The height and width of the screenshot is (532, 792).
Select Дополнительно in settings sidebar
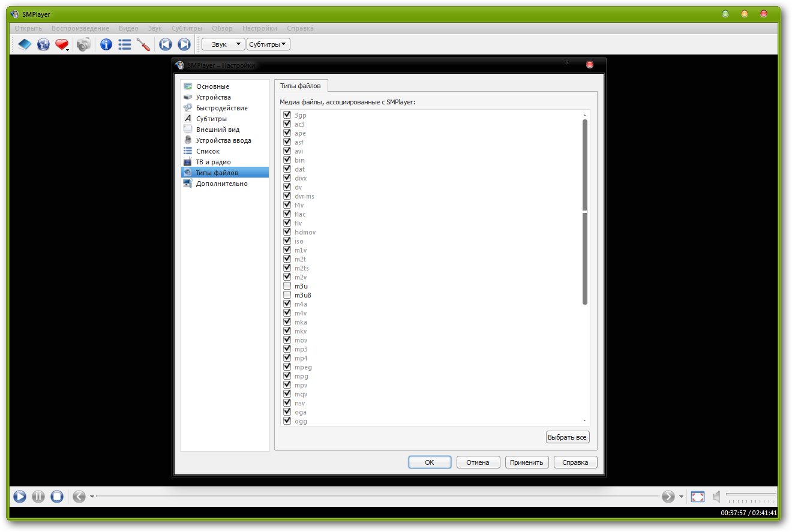(x=225, y=184)
